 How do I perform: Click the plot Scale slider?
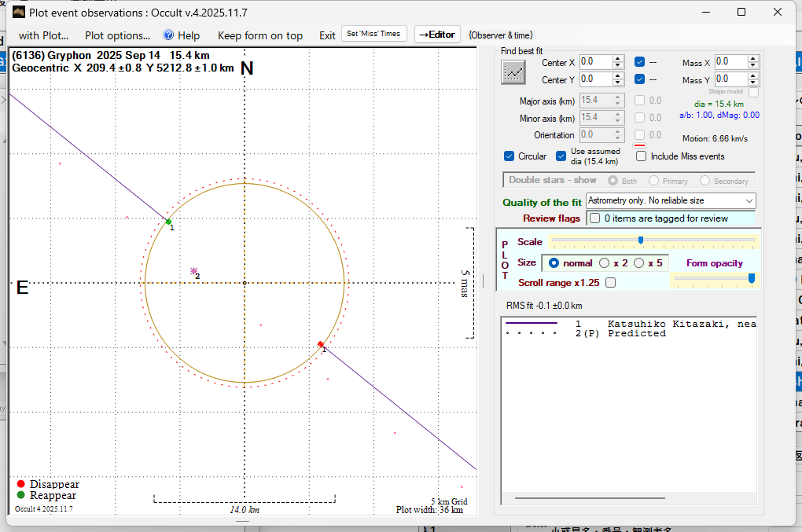641,240
